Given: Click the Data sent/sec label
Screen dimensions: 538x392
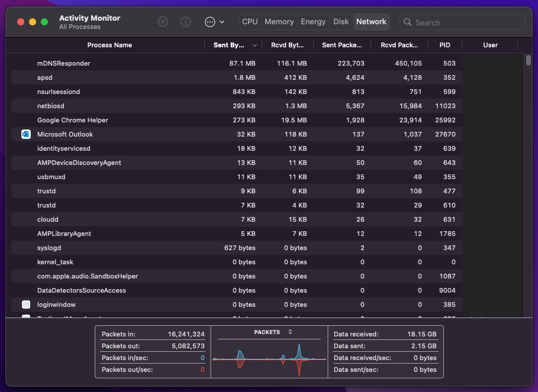Looking at the screenshot, I should 356,370.
